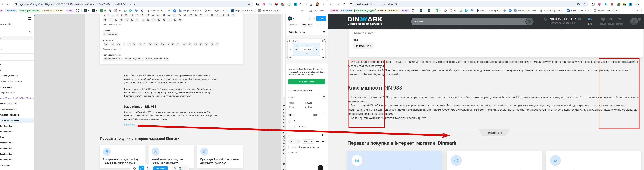The height and width of the screenshot is (170, 644).
Task: Click the #F2F2F2 color swatch
Action: point(295,127)
